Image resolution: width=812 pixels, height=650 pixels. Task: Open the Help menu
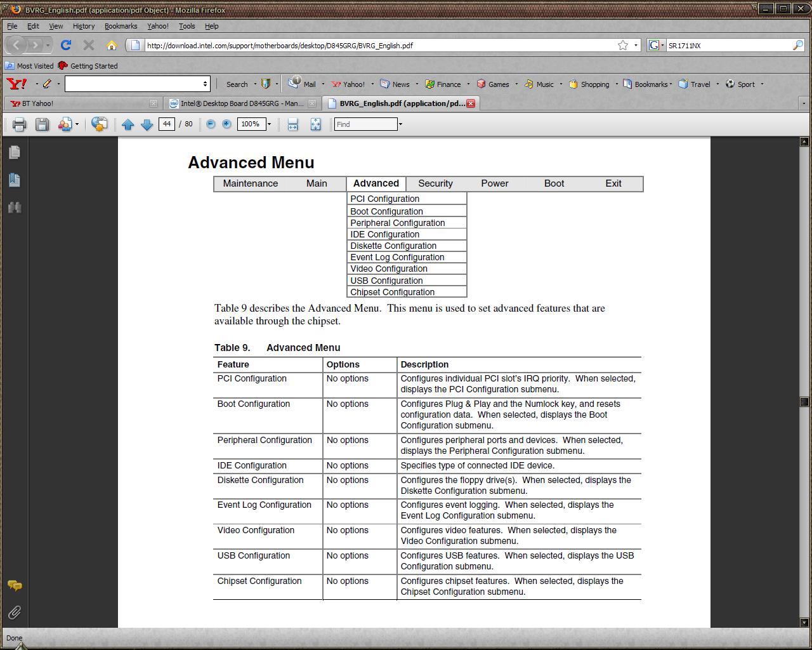point(211,26)
